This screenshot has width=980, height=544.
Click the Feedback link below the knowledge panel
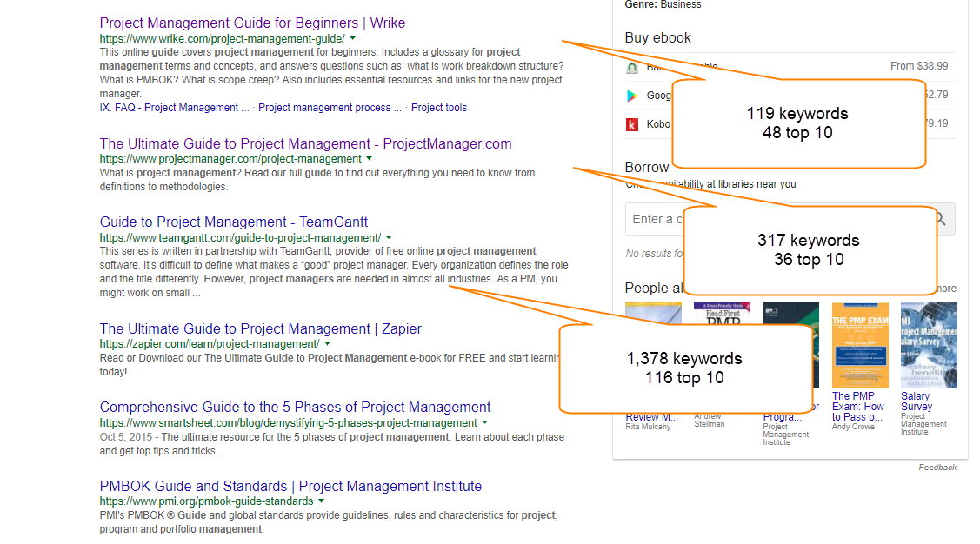point(937,468)
